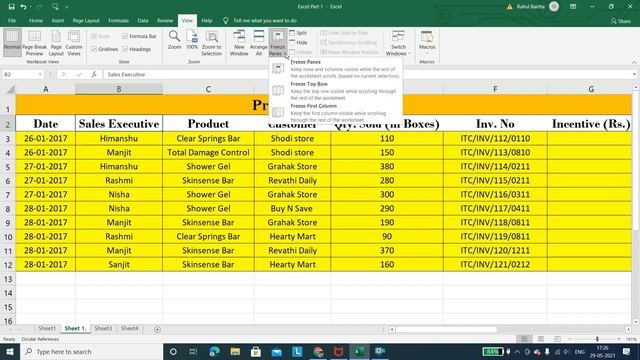This screenshot has height=360, width=640.
Task: Click Normal view icon in status bar
Action: tap(524, 339)
